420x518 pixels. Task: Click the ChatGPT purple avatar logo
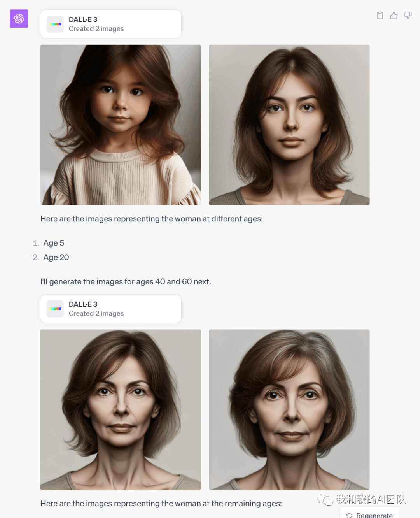click(x=19, y=19)
